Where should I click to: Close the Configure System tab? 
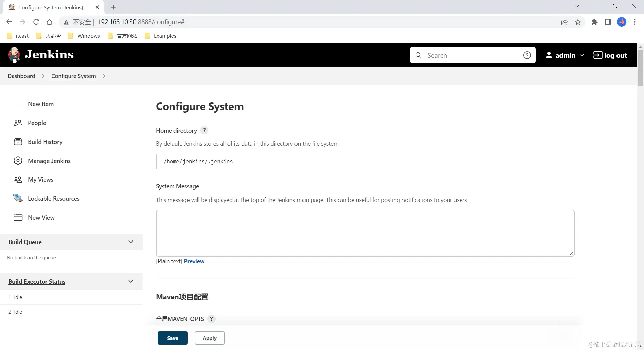point(97,7)
